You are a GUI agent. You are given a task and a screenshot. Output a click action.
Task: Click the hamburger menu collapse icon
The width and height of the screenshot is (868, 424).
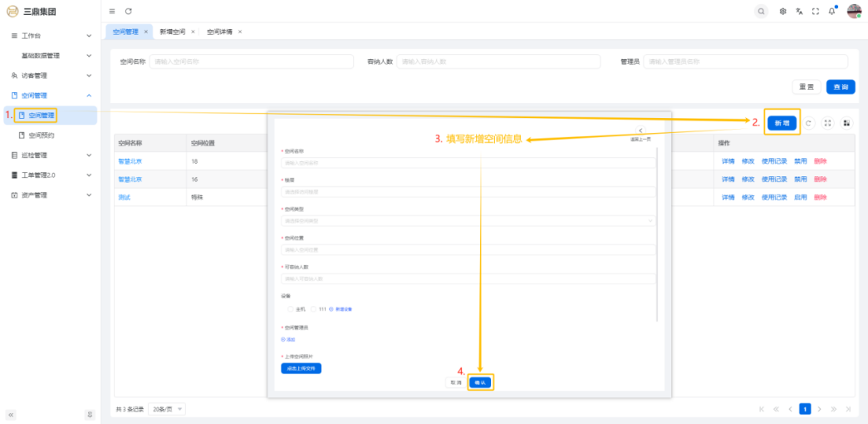coord(112,11)
